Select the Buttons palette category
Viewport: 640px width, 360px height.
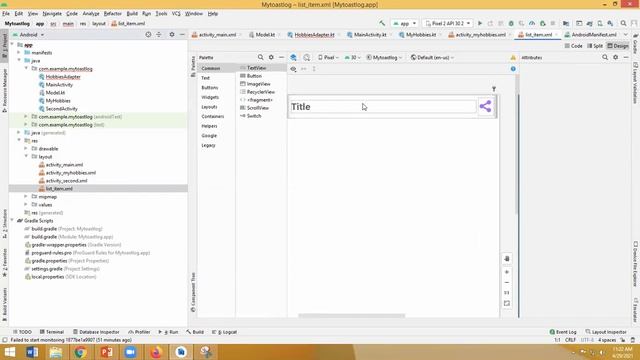pyautogui.click(x=210, y=87)
